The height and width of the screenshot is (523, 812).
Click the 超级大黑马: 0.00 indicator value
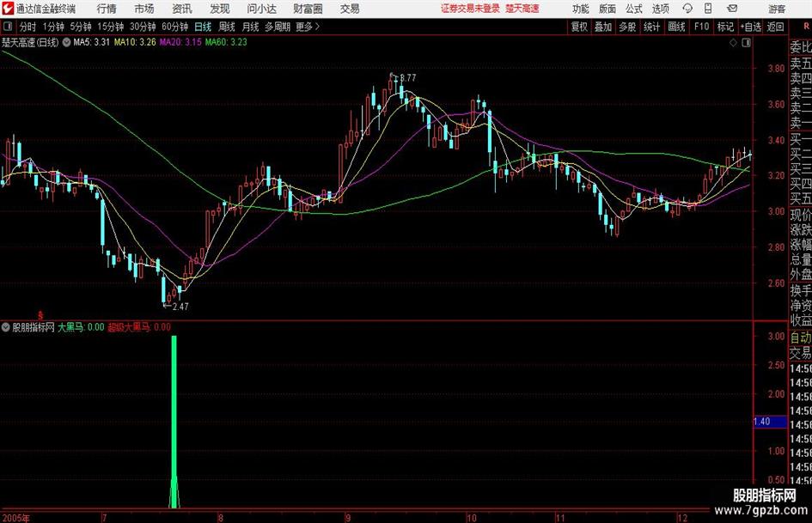(139, 326)
